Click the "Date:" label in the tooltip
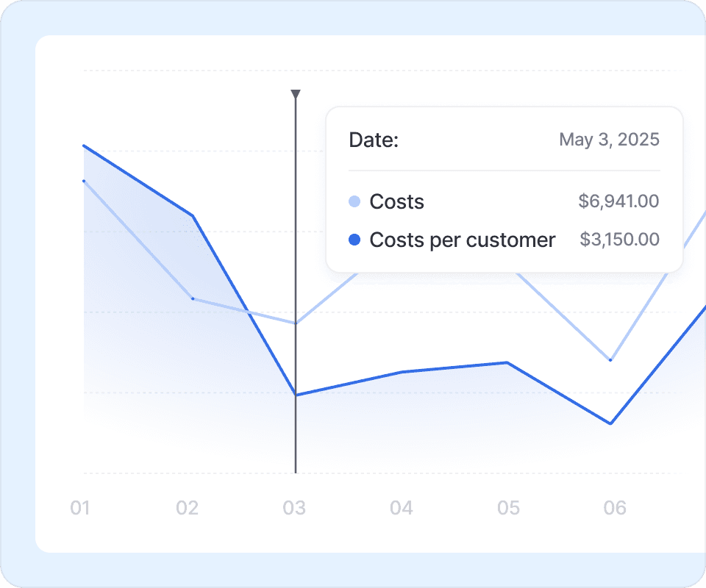The image size is (706, 588). coord(374,140)
